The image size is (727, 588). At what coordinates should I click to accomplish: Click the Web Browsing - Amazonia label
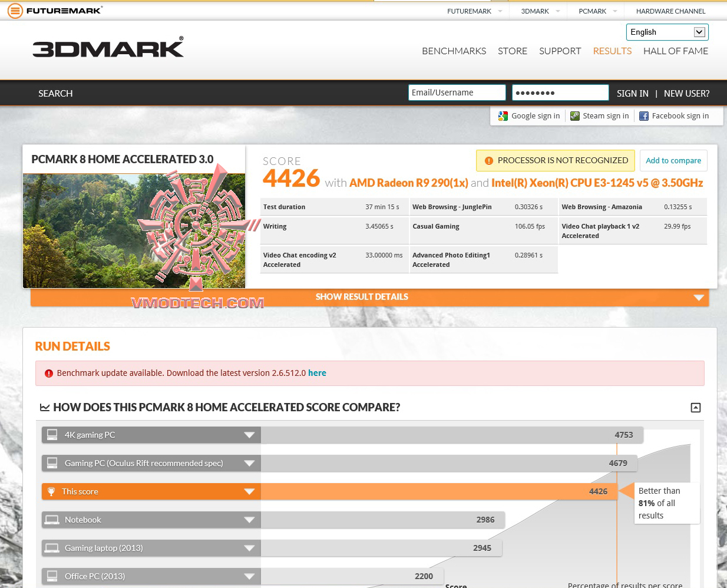(602, 207)
